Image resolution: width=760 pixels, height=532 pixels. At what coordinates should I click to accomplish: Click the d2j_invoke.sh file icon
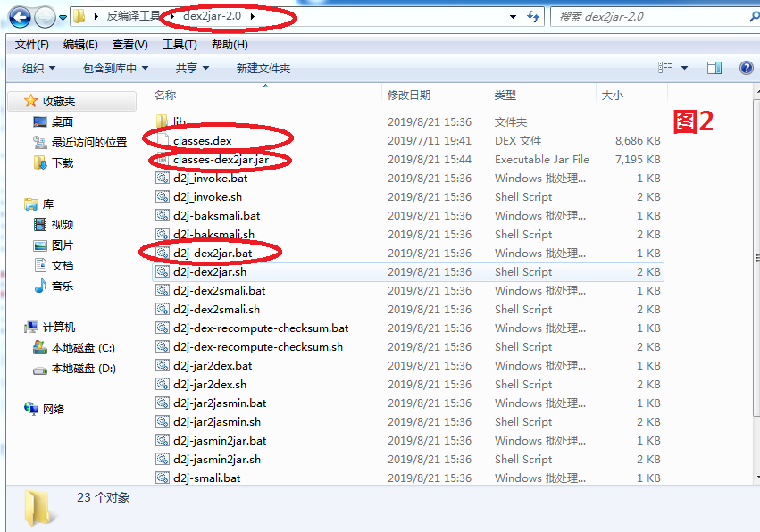[x=162, y=196]
